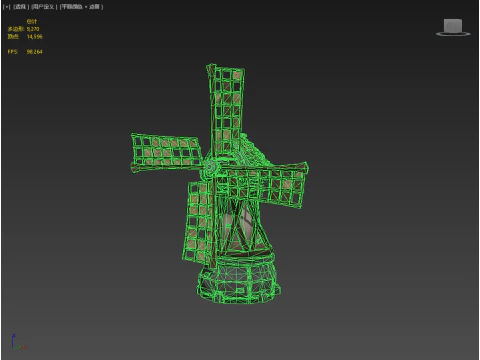Click the ViewCube at the viewport corner
Viewport: 480px width, 360px height.
(x=453, y=26)
